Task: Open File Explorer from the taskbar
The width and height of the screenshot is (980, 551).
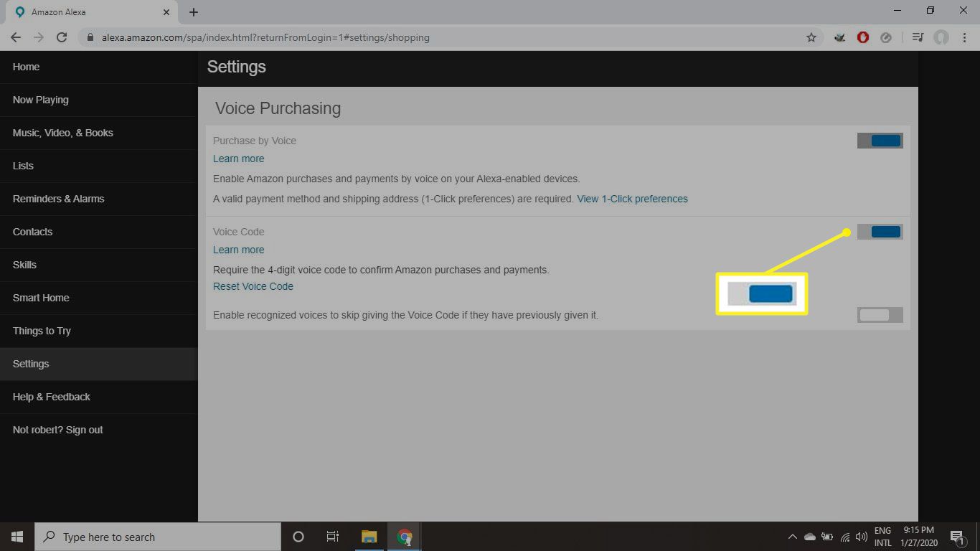Action: [369, 537]
